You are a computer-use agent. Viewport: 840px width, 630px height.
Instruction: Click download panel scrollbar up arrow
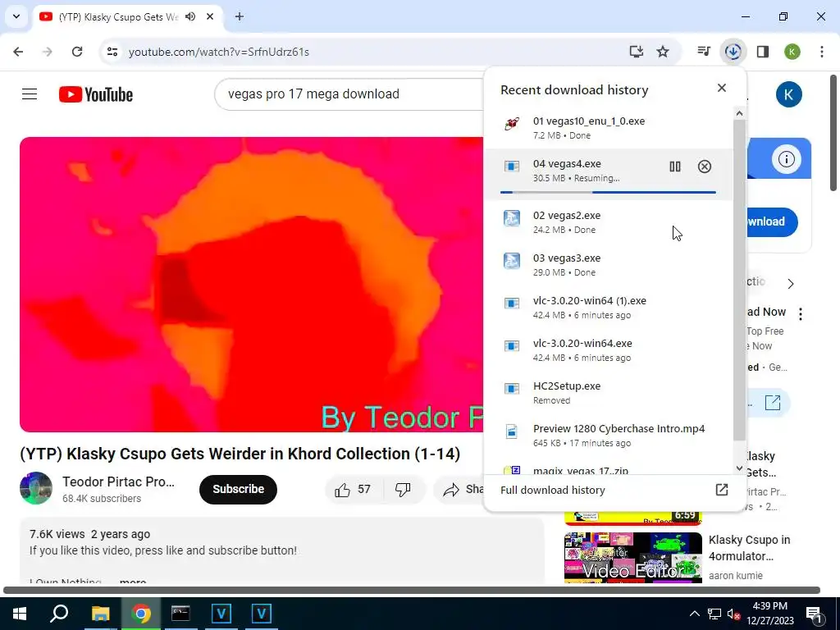pyautogui.click(x=739, y=113)
